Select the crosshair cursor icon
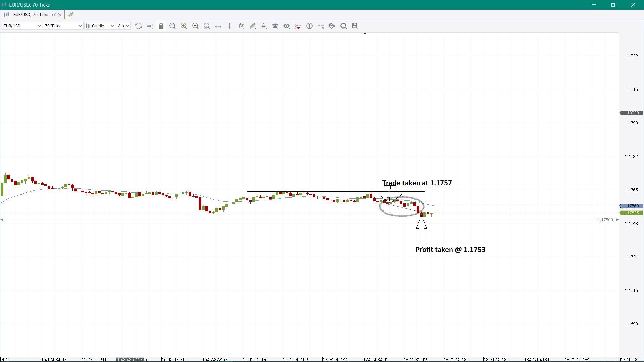Screen dimensions: 644x362 [321, 26]
